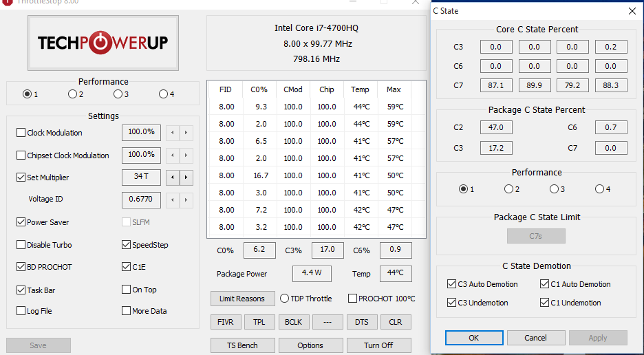Uncheck C3 Auto Demotion

click(451, 284)
